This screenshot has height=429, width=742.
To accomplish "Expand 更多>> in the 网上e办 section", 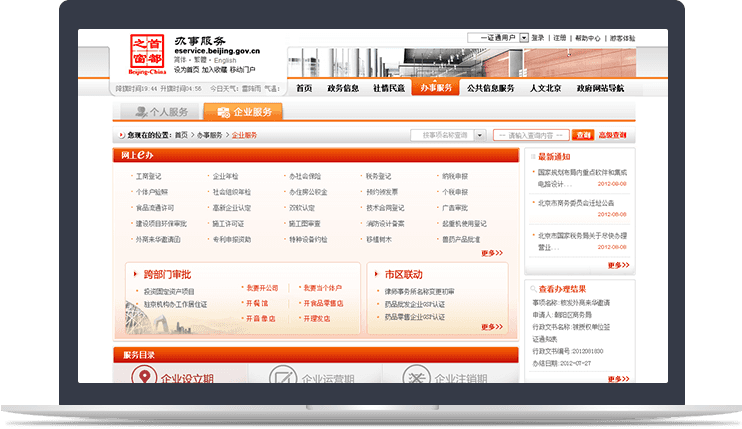I will [492, 253].
